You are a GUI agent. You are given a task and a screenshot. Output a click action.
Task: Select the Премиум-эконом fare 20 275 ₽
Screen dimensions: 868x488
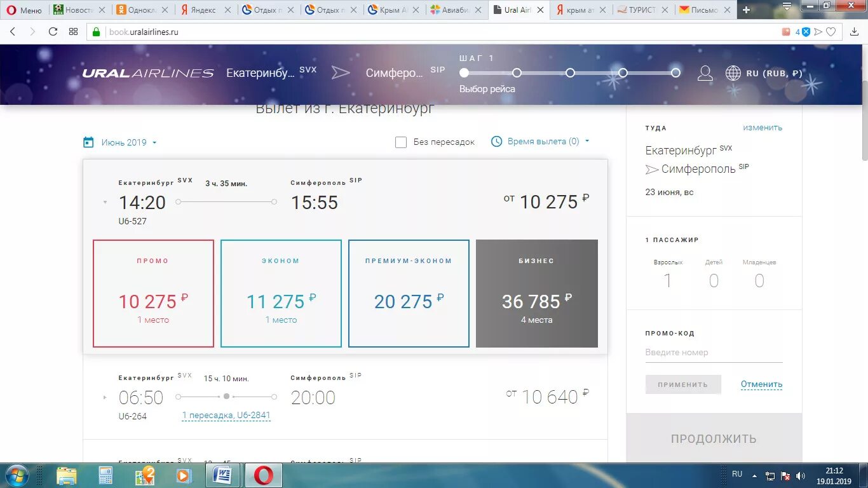pos(409,294)
